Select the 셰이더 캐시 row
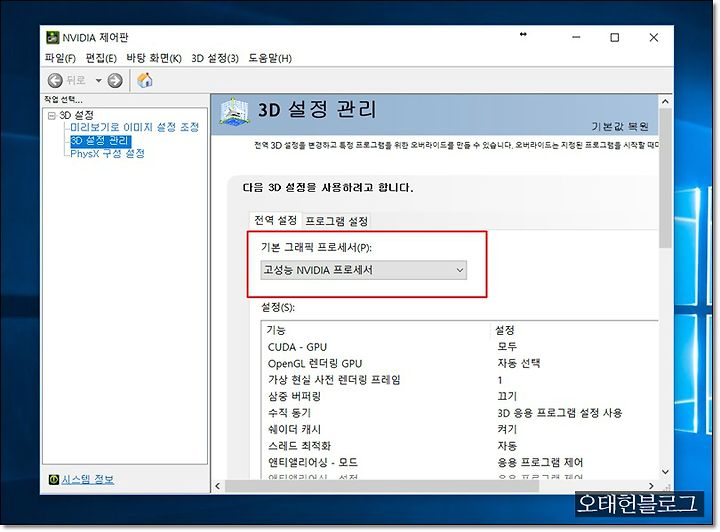Screen dimensions: 720x532 pos(459,430)
